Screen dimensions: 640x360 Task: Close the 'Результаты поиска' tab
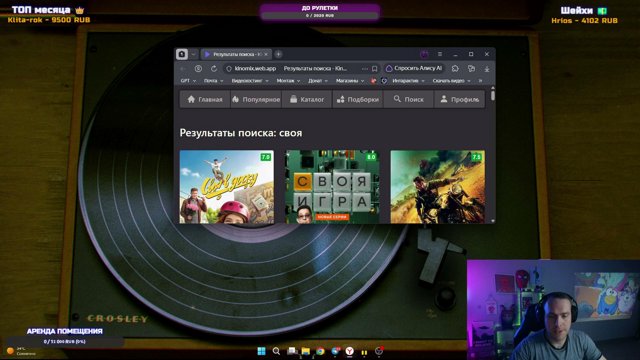(266, 54)
